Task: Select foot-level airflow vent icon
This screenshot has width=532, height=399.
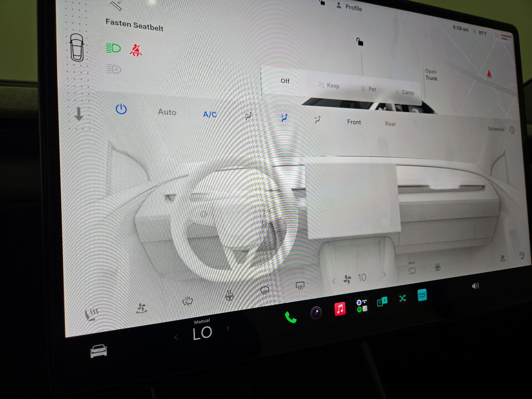Action: click(x=318, y=120)
